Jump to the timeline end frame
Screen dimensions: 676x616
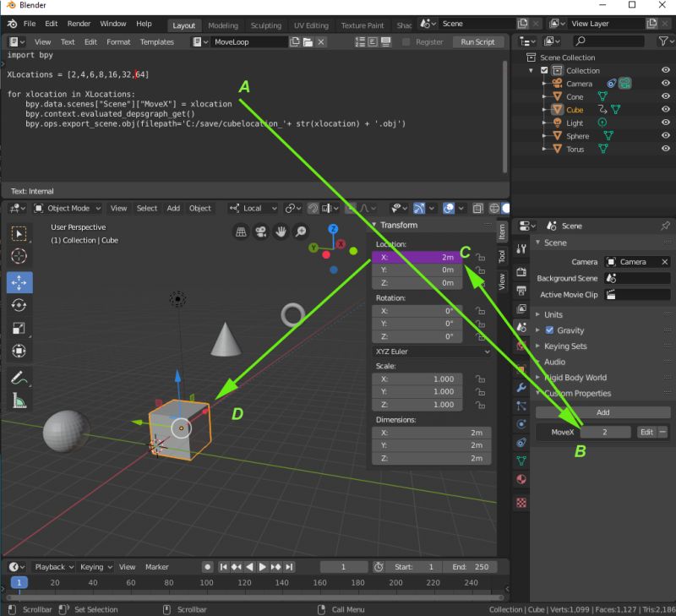click(x=289, y=567)
